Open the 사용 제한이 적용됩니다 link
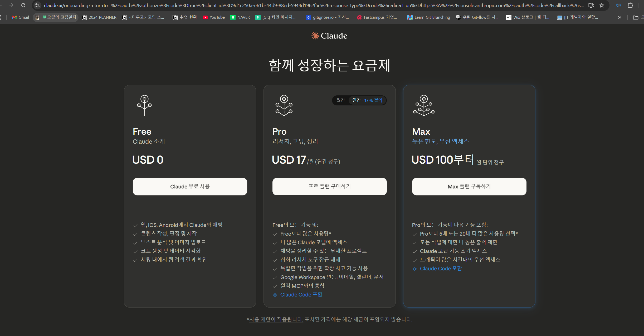The width and height of the screenshot is (644, 336). (276, 319)
